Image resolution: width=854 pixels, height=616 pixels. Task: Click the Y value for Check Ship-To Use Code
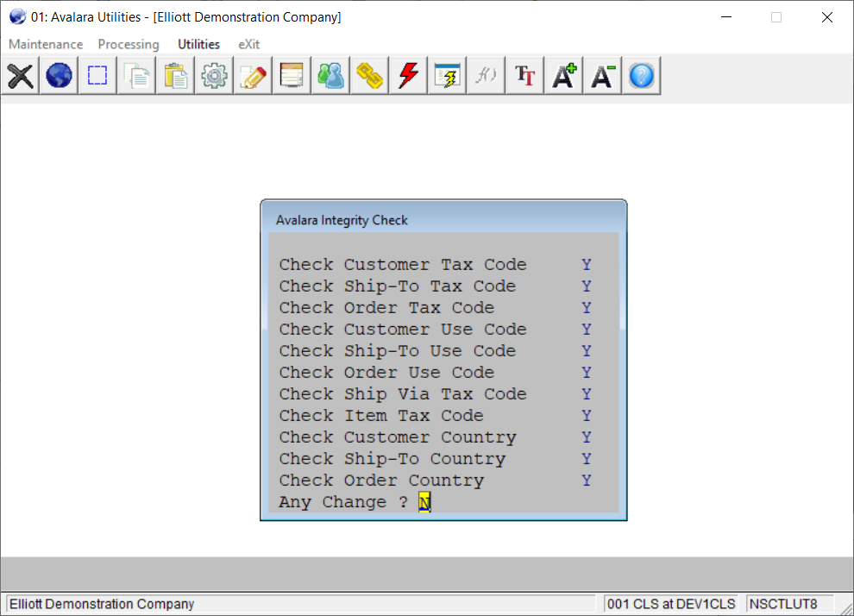pyautogui.click(x=586, y=351)
